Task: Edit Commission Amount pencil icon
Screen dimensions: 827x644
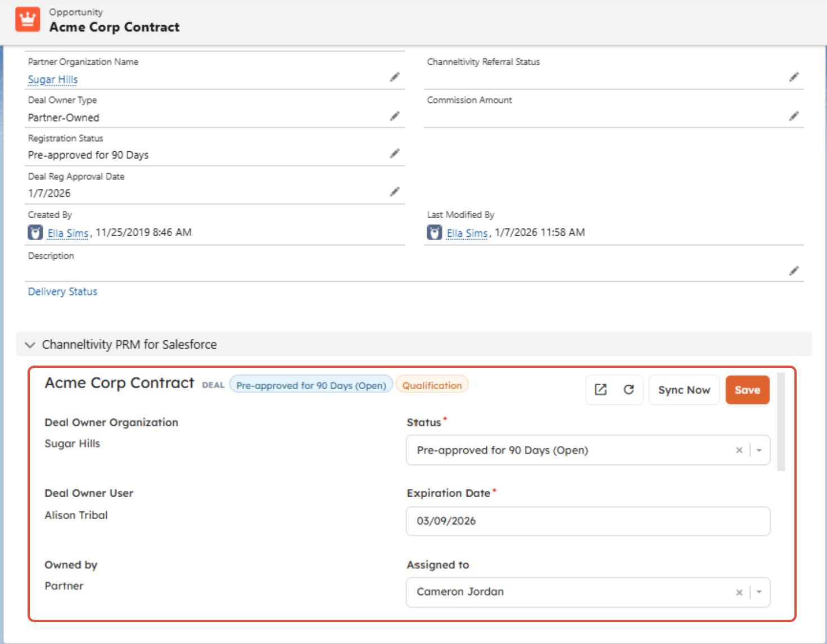Action: [x=794, y=116]
